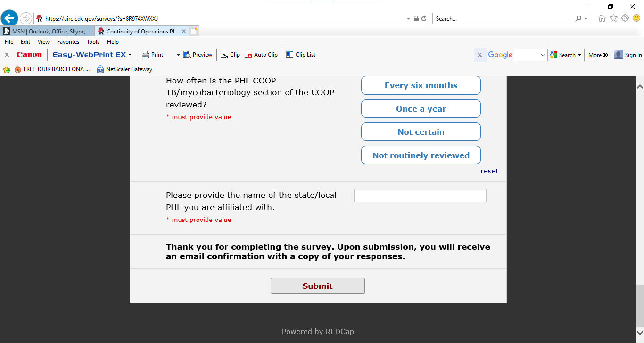Click the Auto Clip toolbar button
Image resolution: width=644 pixels, height=343 pixels.
pyautogui.click(x=261, y=55)
